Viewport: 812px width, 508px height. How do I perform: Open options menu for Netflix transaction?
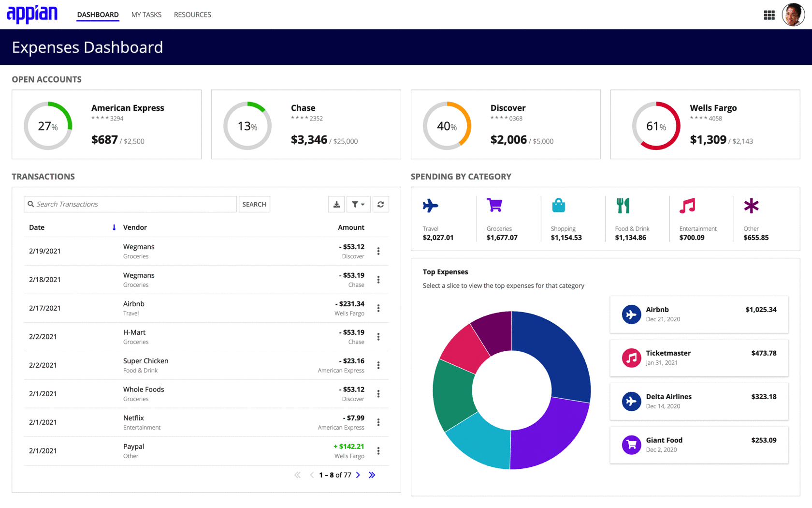[x=378, y=422]
